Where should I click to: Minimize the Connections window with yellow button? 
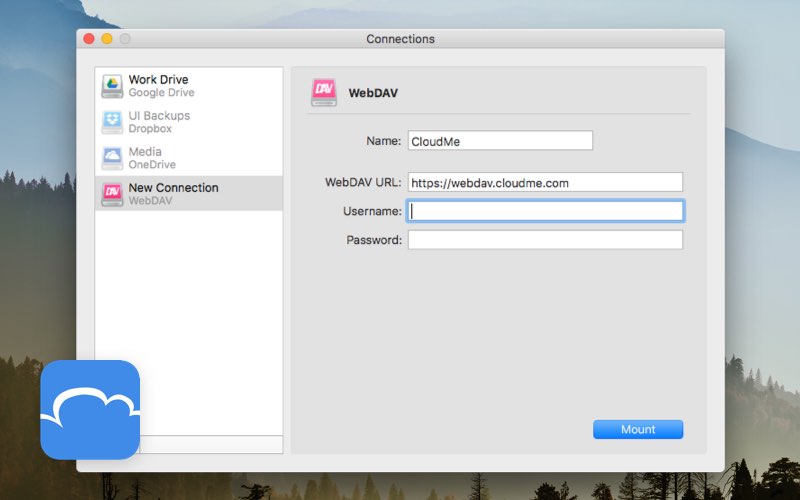click(107, 39)
